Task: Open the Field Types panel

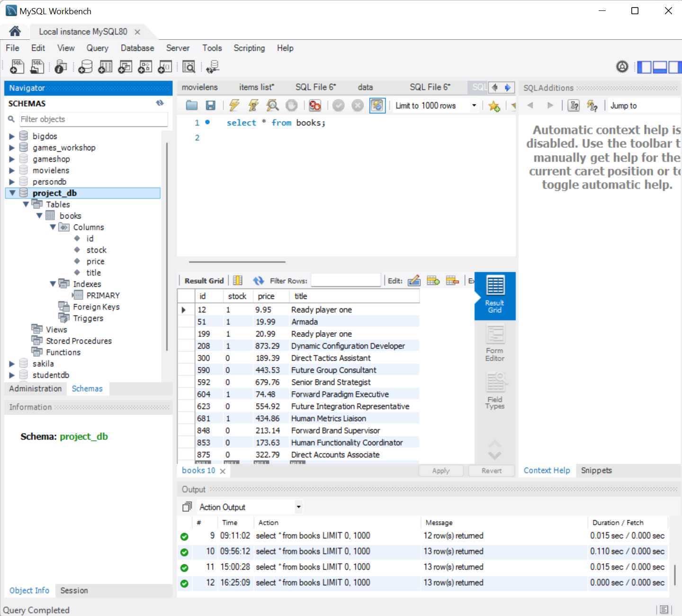Action: pos(494,390)
